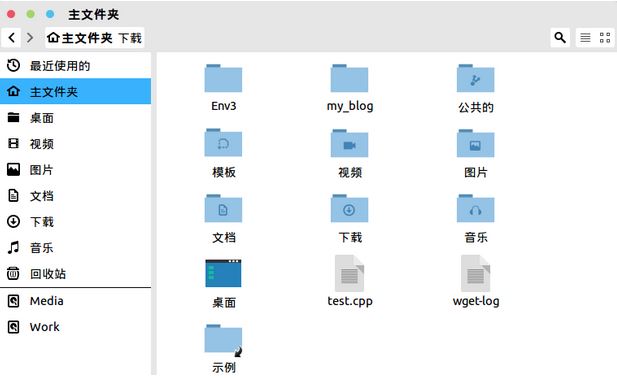
Task: Select the Env3 folder icon
Action: pos(223,78)
